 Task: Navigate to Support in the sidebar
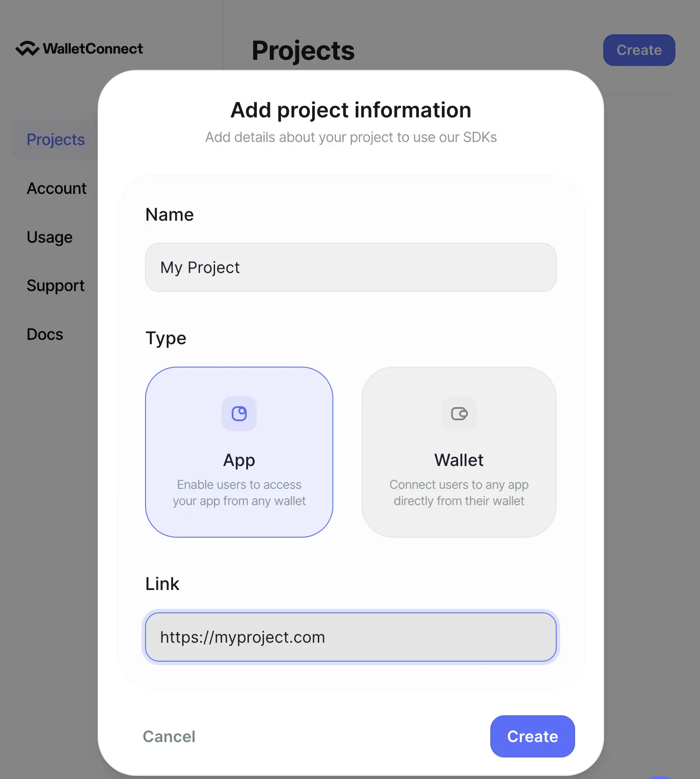click(x=55, y=286)
